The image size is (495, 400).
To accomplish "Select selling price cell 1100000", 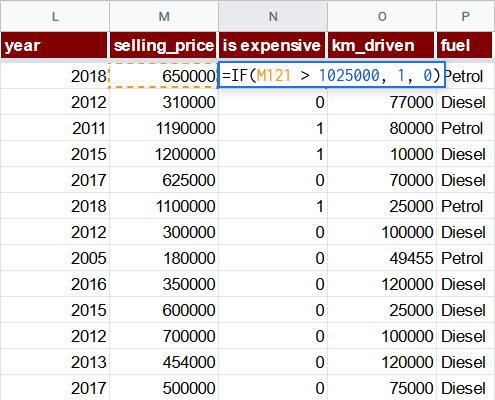I will click(x=164, y=206).
